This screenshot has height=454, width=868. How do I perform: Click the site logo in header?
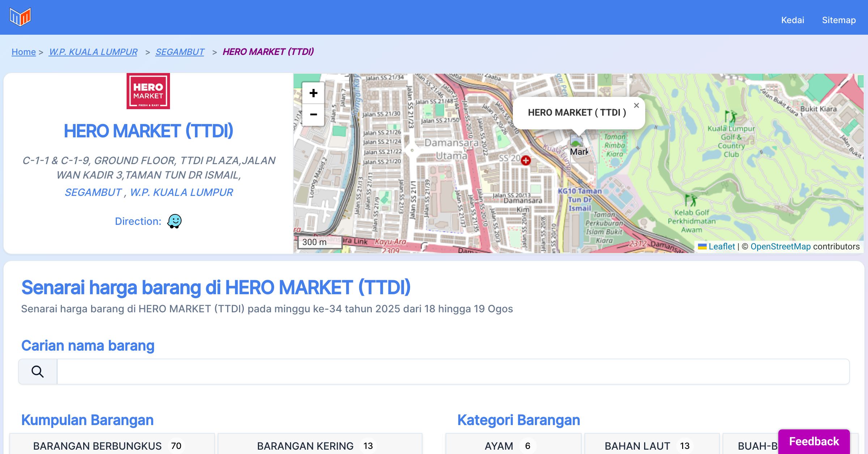coord(20,17)
